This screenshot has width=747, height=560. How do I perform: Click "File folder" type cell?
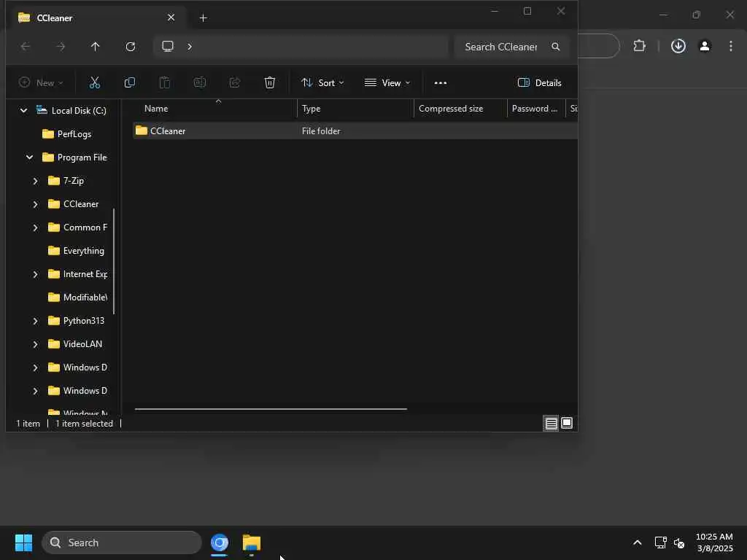pos(321,131)
